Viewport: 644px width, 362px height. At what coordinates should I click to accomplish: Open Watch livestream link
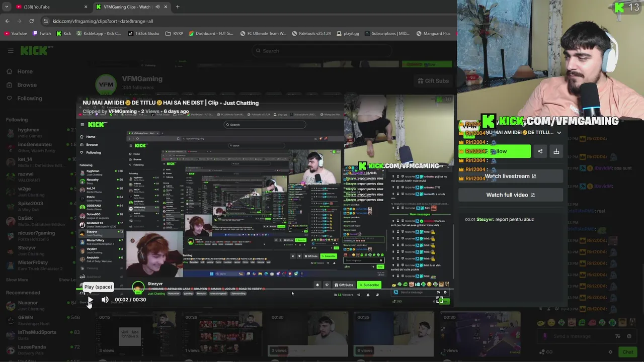pyautogui.click(x=510, y=176)
